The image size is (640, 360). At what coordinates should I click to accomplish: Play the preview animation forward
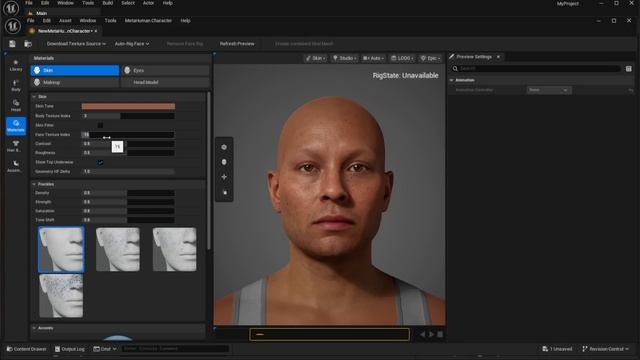[431, 334]
